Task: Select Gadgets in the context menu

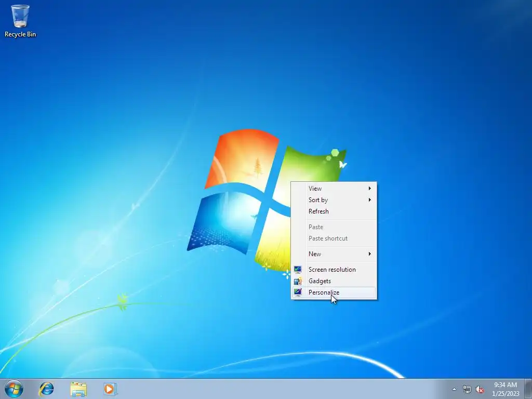Action: [334, 281]
